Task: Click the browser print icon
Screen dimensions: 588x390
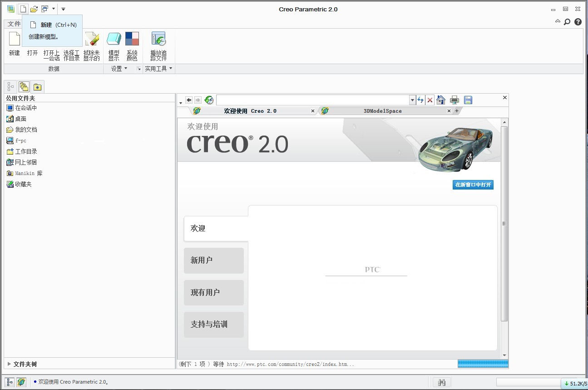Action: [455, 100]
